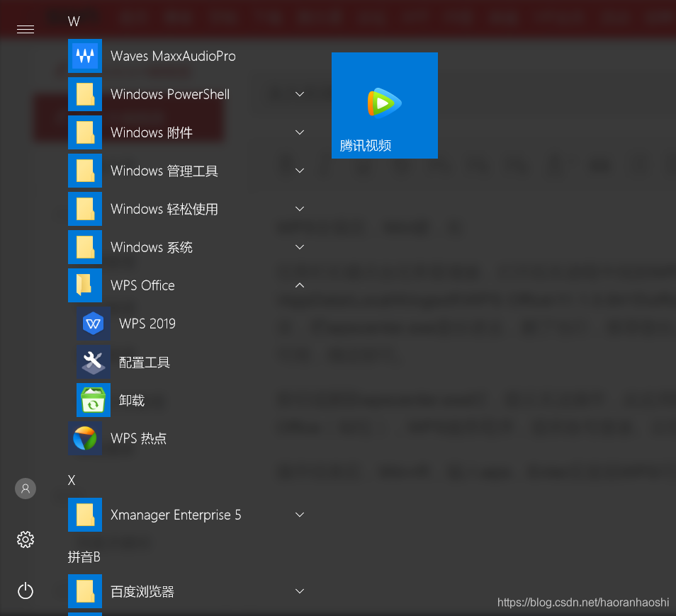Image resolution: width=676 pixels, height=616 pixels.
Task: Select the Windows 附件 label
Action: coord(152,132)
